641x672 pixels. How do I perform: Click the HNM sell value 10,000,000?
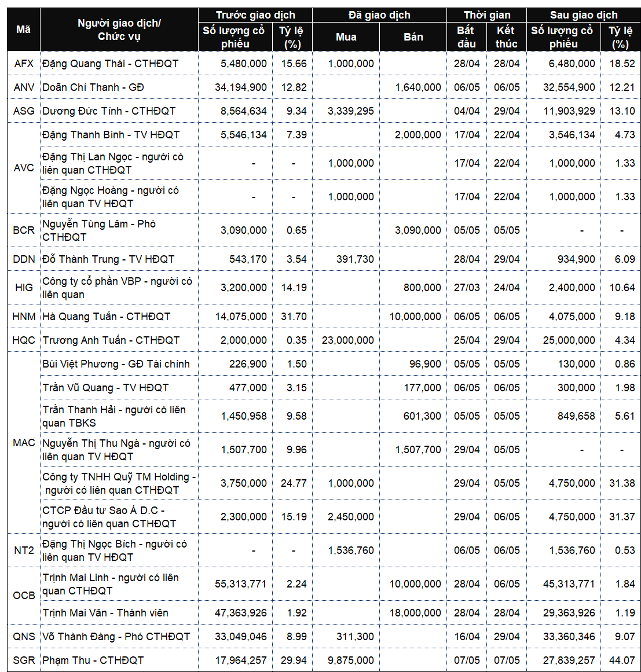(x=415, y=316)
